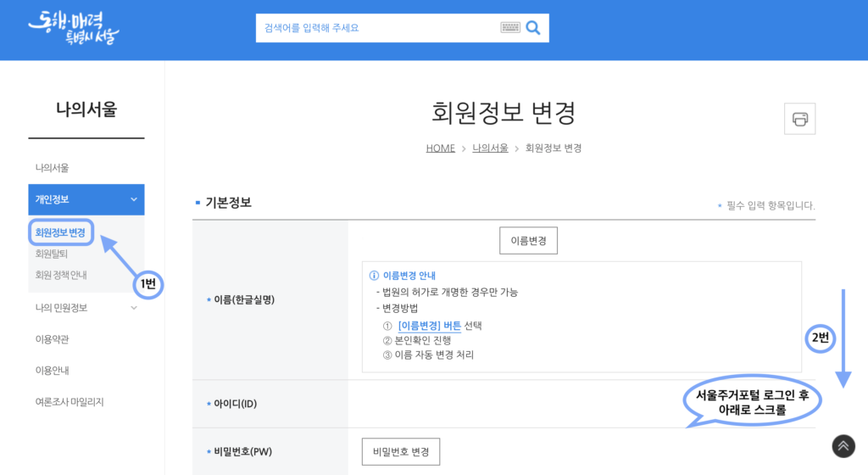Click the 이름변경 안내 heading text

pos(409,275)
